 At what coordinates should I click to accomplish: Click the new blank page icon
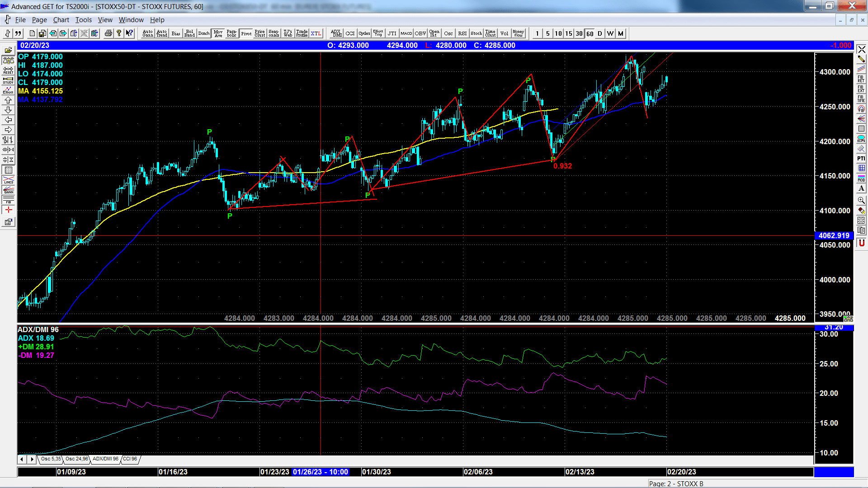click(32, 33)
